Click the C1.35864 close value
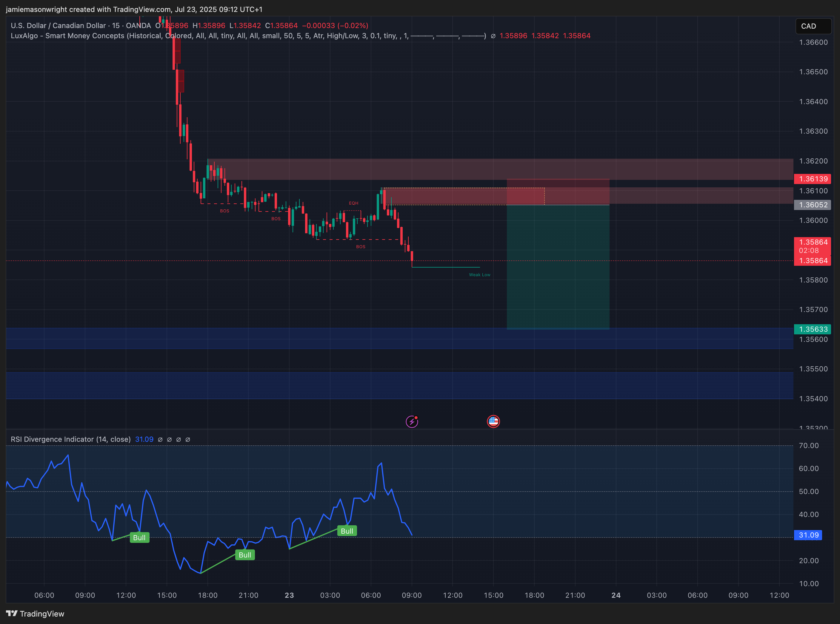The width and height of the screenshot is (840, 624). [281, 25]
